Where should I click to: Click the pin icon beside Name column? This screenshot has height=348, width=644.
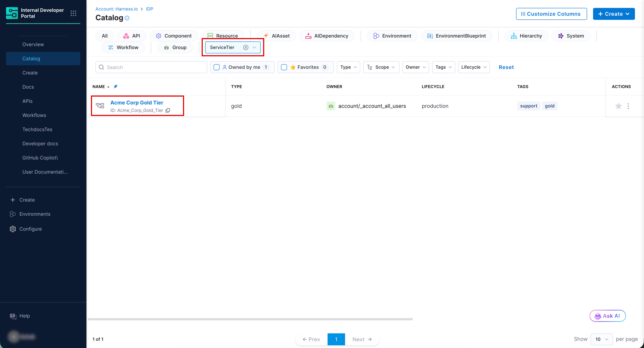[116, 87]
